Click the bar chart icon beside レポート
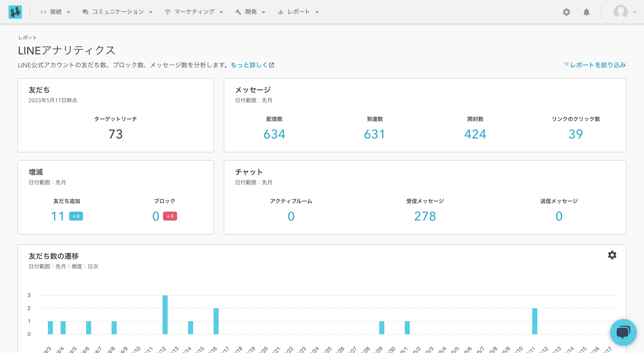The height and width of the screenshot is (353, 644). click(x=280, y=12)
